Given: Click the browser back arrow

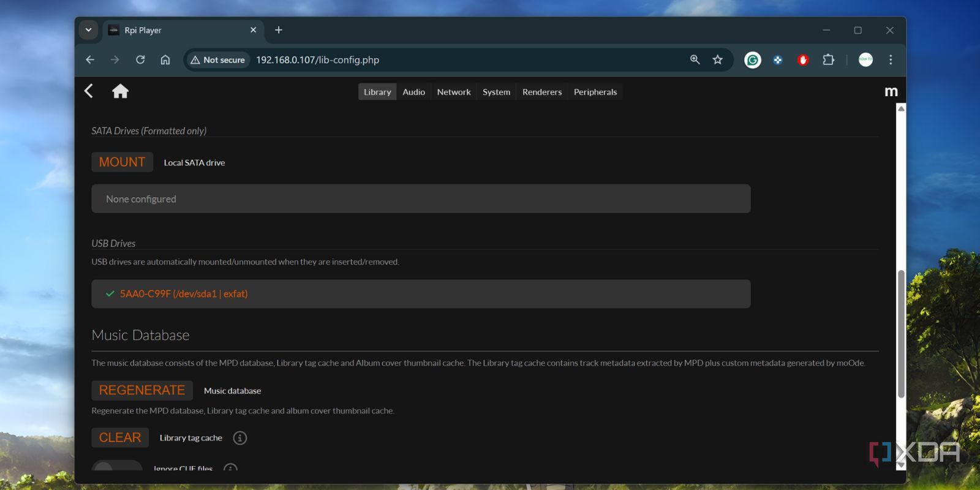Looking at the screenshot, I should coord(90,60).
